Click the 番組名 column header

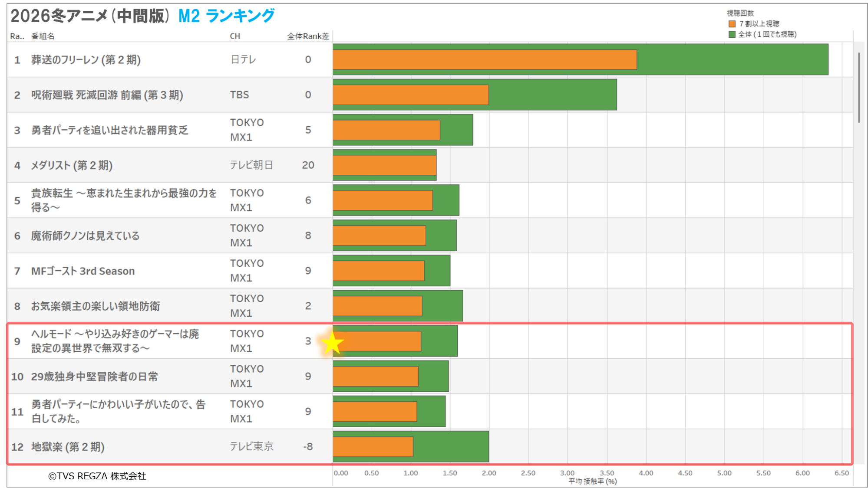(x=43, y=36)
